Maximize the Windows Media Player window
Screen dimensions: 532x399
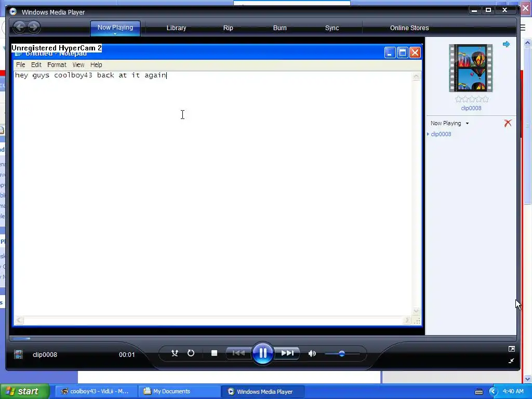click(x=488, y=10)
